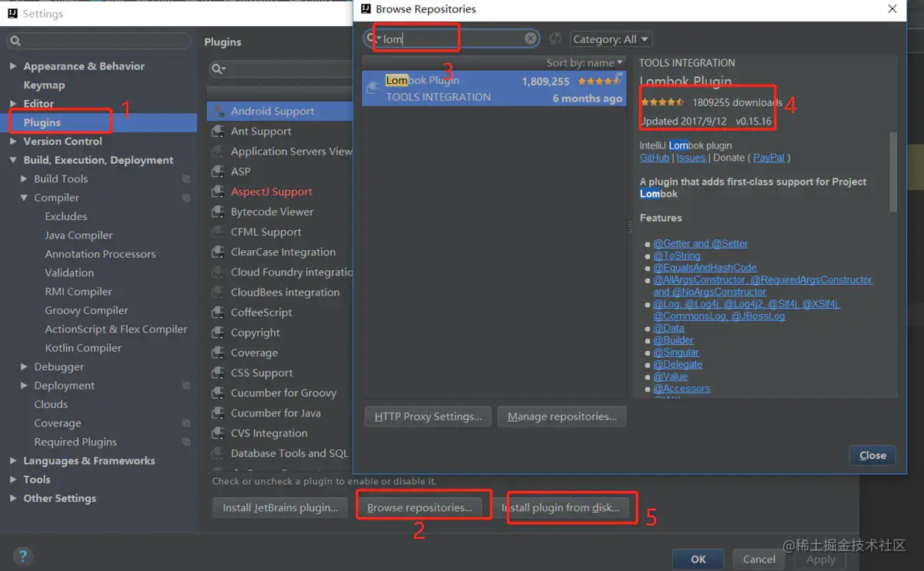Expand the Editor settings node
Image resolution: width=924 pixels, height=571 pixels.
click(x=13, y=103)
